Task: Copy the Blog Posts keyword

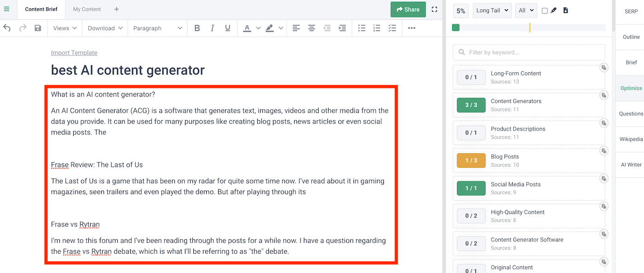Action: click(x=604, y=151)
